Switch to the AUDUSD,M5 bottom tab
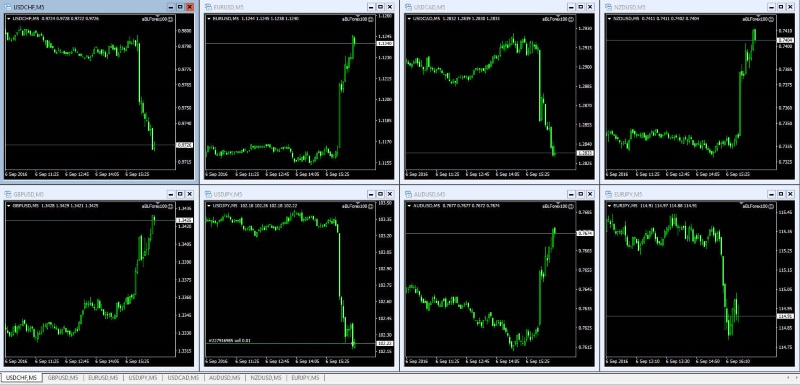The width and height of the screenshot is (800, 385). [224, 378]
